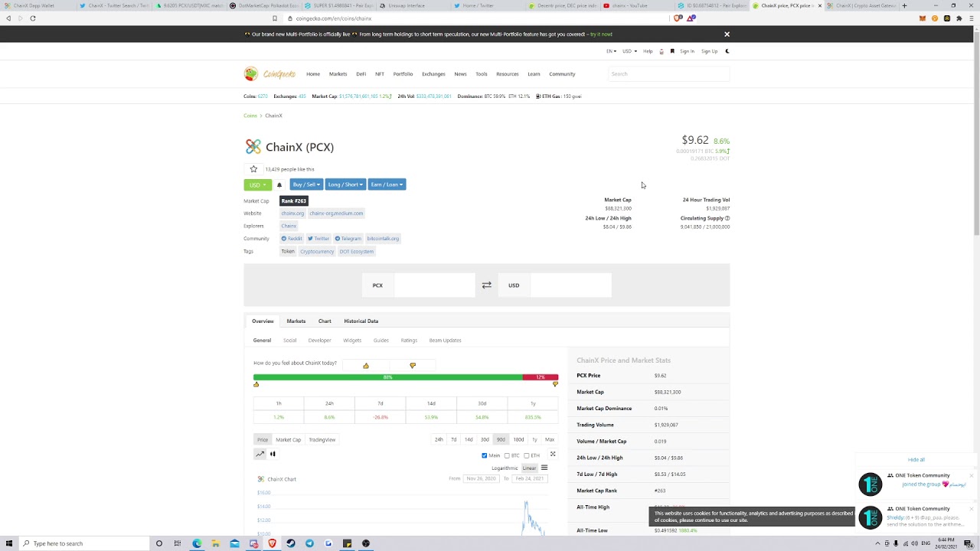Open the Social sub-tab

point(289,341)
